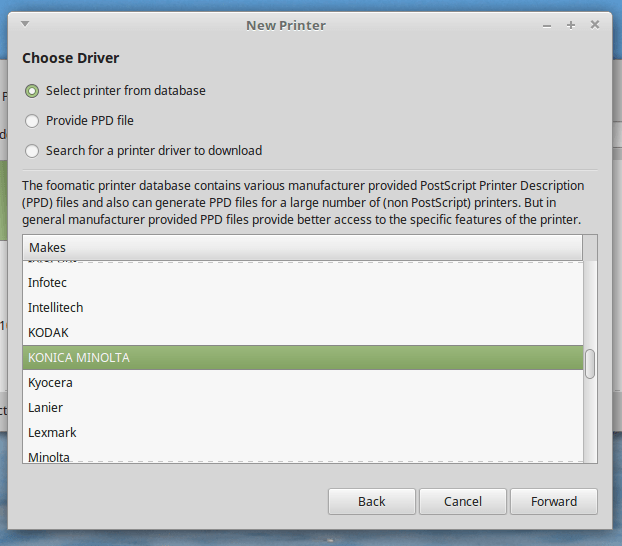Sort by the Makes column header
Screen dimensions: 622x546
click(x=303, y=248)
